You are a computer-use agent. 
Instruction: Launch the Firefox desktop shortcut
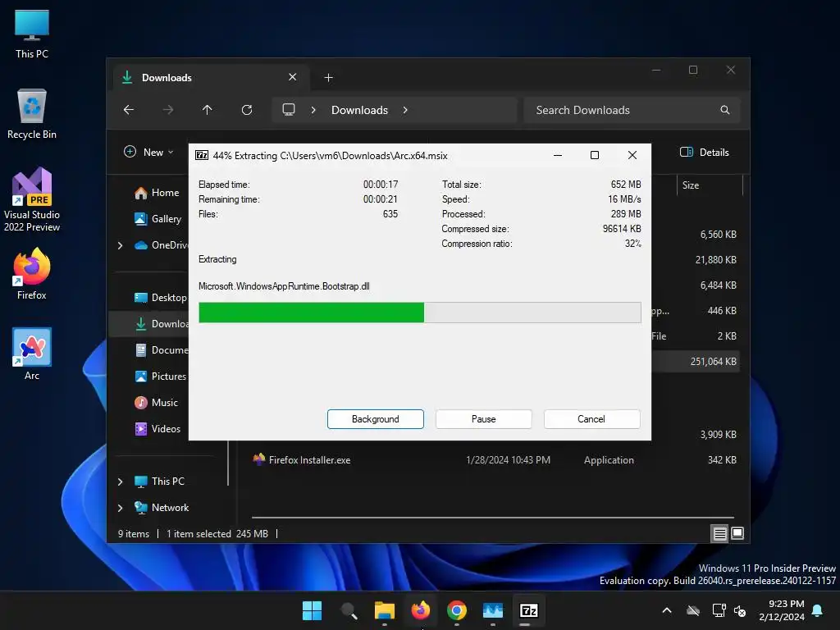click(x=32, y=274)
